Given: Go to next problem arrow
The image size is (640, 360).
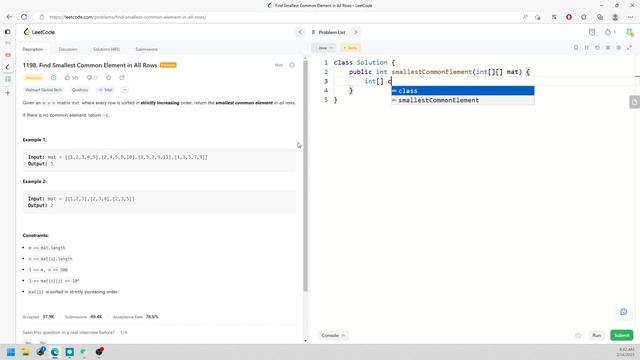Looking at the screenshot, I should (x=356, y=32).
